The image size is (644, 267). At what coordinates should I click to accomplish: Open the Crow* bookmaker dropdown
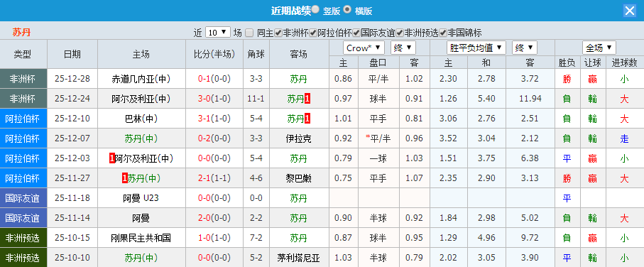pos(364,48)
